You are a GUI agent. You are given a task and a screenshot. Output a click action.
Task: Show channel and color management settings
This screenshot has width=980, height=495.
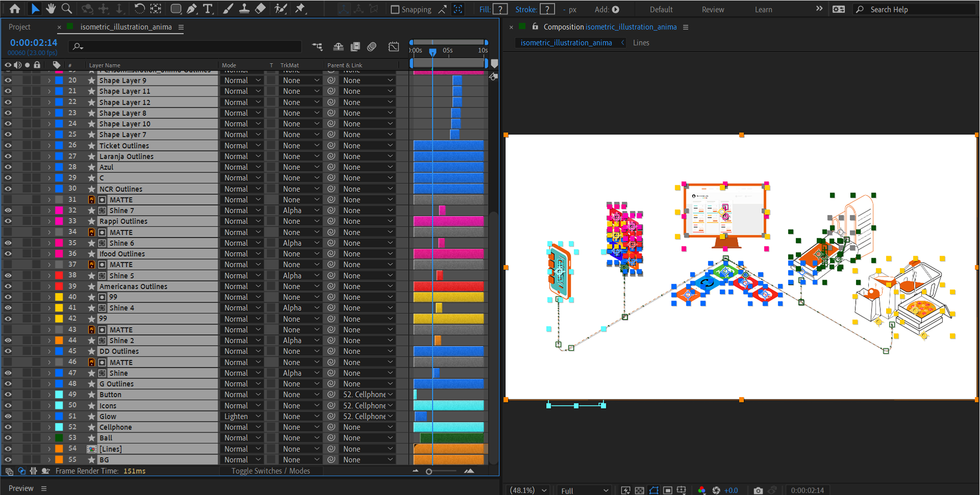[702, 490]
